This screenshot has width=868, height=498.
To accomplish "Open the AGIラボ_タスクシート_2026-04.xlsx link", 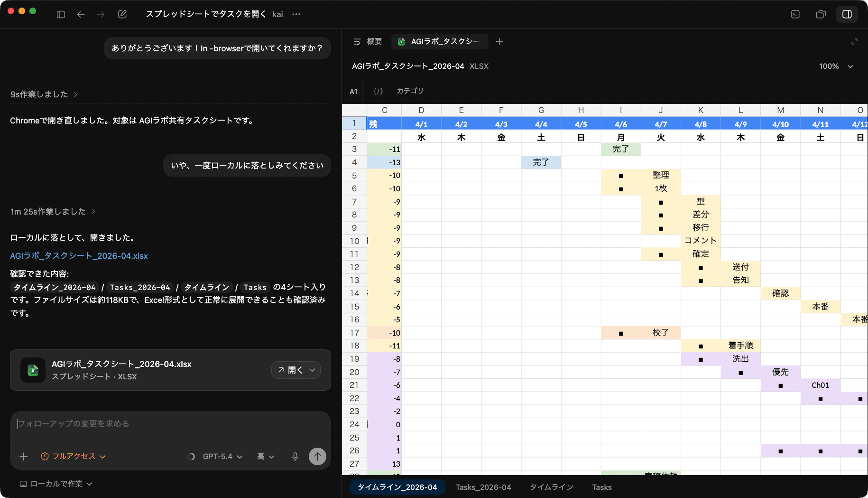I will pos(79,256).
